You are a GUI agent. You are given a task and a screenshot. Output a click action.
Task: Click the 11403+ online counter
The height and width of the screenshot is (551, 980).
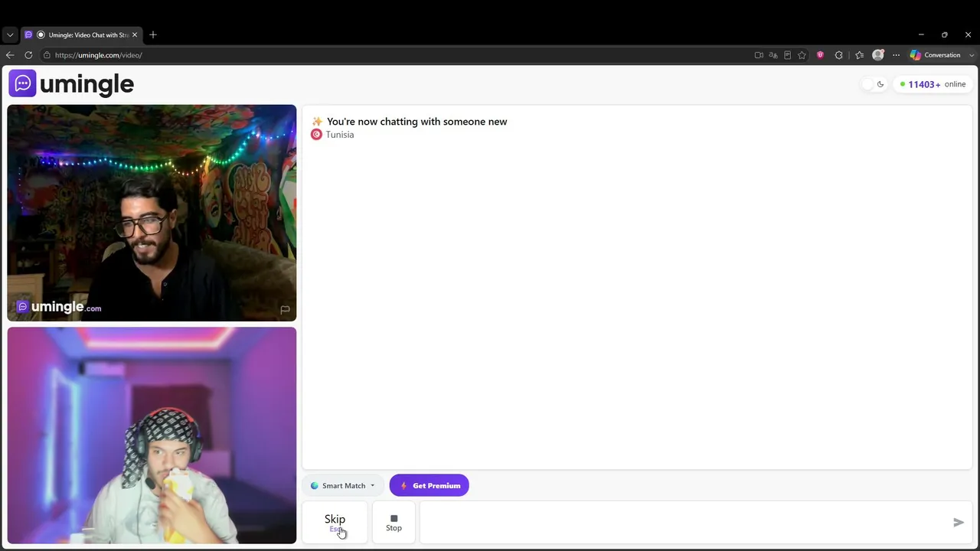(x=933, y=84)
